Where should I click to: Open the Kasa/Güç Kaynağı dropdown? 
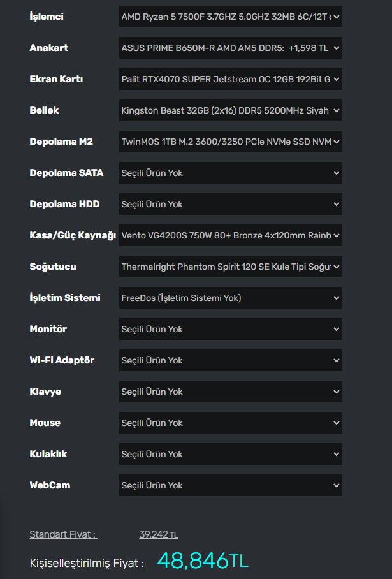point(230,235)
